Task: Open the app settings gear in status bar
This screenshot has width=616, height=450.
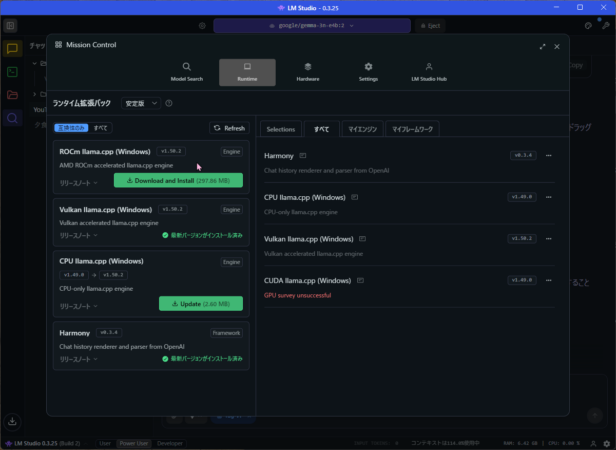Action: [x=607, y=443]
